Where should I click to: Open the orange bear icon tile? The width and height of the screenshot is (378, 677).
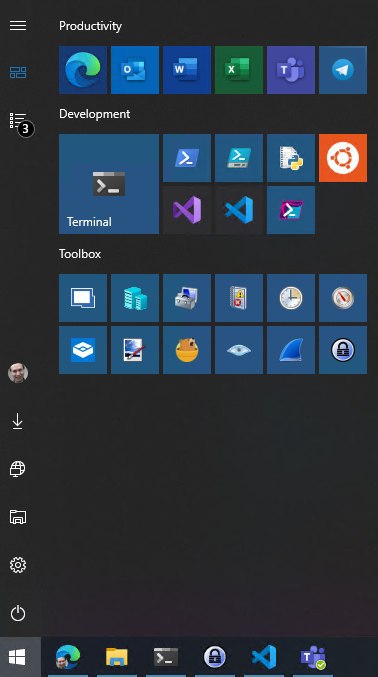(x=187, y=350)
